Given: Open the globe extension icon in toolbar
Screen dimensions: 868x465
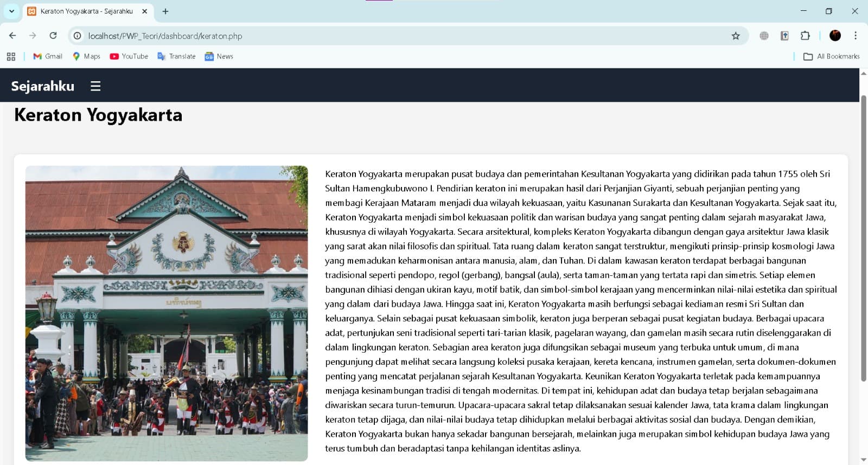Looking at the screenshot, I should tap(764, 36).
